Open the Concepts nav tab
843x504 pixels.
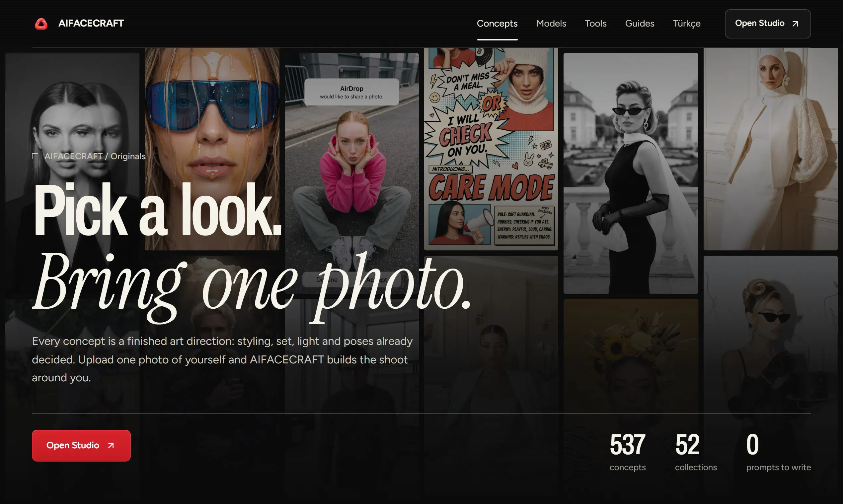pos(497,24)
